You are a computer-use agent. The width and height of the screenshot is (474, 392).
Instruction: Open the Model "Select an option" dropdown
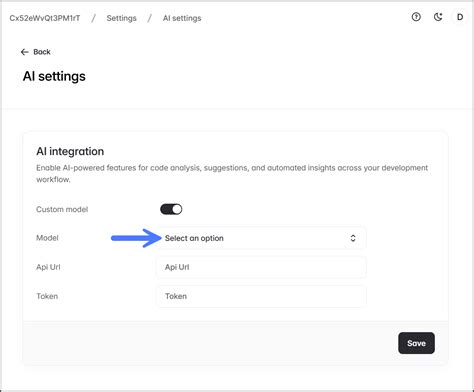[x=261, y=238]
